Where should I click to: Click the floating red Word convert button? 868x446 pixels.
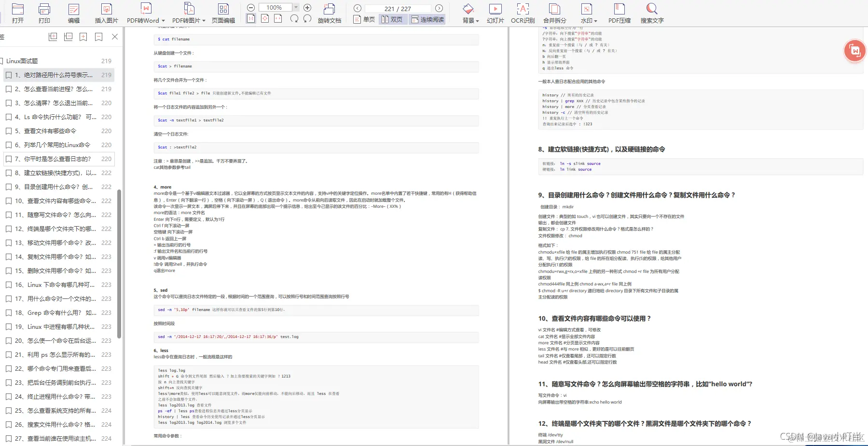855,51
